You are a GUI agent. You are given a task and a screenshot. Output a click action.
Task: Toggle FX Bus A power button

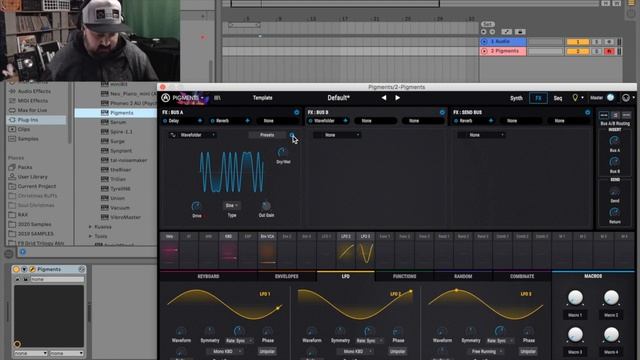tap(297, 112)
